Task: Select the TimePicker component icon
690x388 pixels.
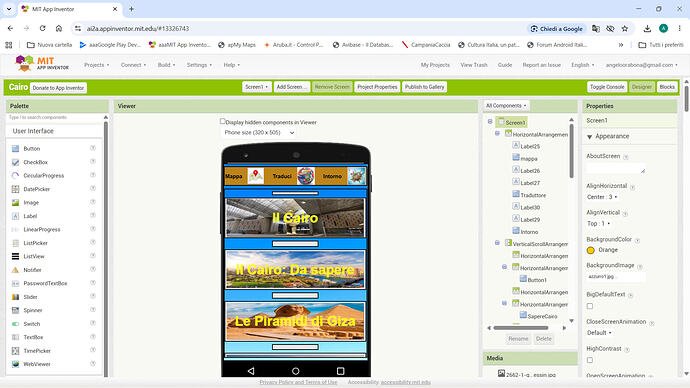Action: click(15, 351)
